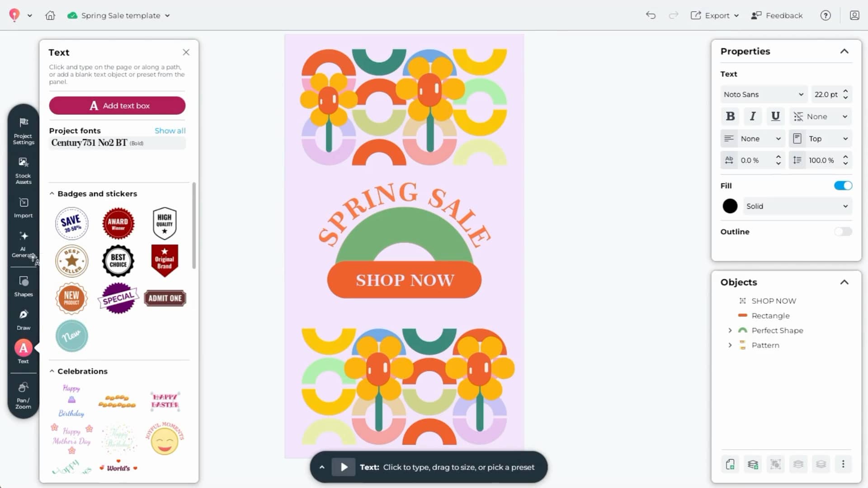Select the Draw tool in sidebar

pyautogui.click(x=23, y=319)
